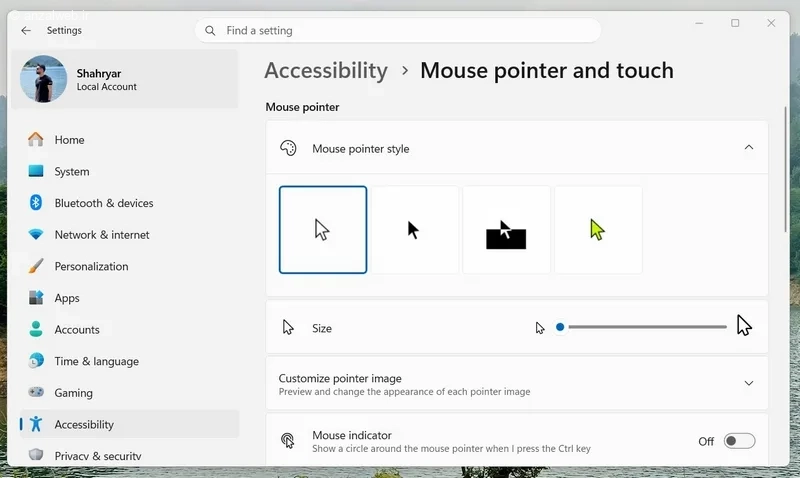The height and width of the screenshot is (478, 800).
Task: Click the 'Mouse pointer and touch' page title
Action: click(x=547, y=70)
